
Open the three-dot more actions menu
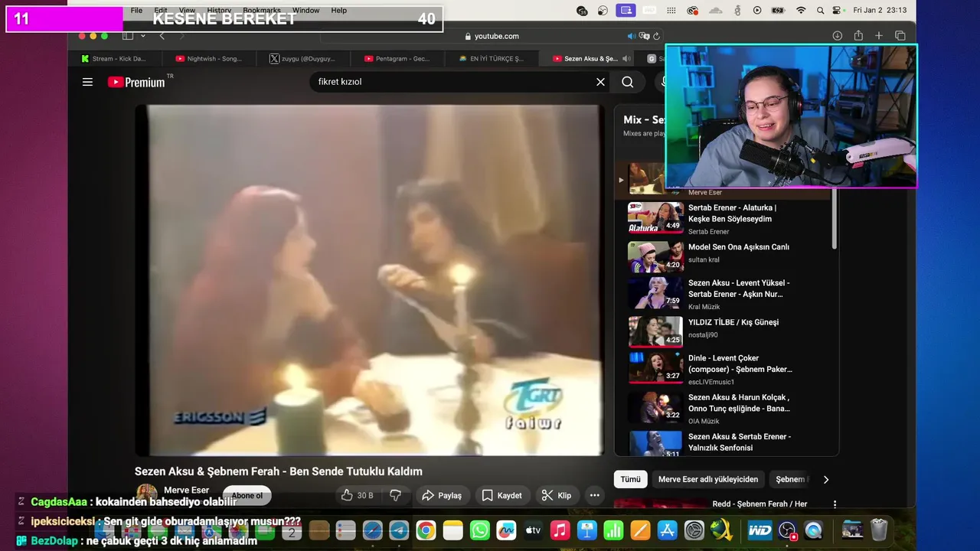(594, 495)
